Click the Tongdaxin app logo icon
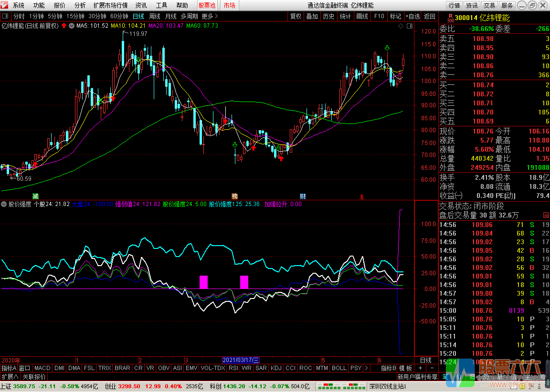Screen dimensions: 550x392 tap(4, 5)
